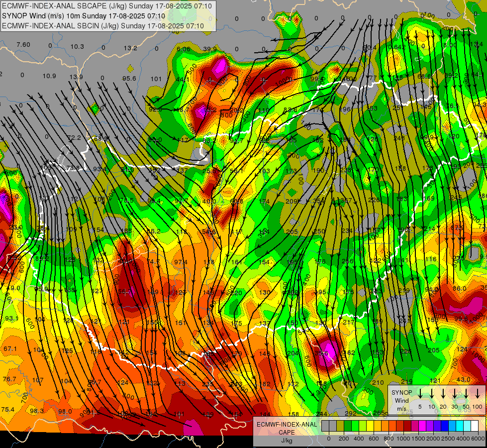Select the deep blue CAPE swatch before 2500
The width and height of the screenshot is (487, 448).
[x=444, y=426]
